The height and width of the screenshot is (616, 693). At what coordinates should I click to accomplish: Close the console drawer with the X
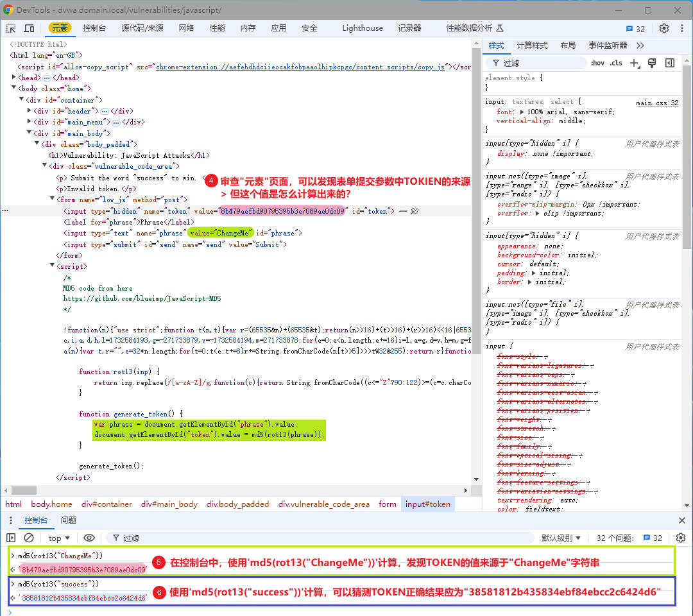pos(682,520)
